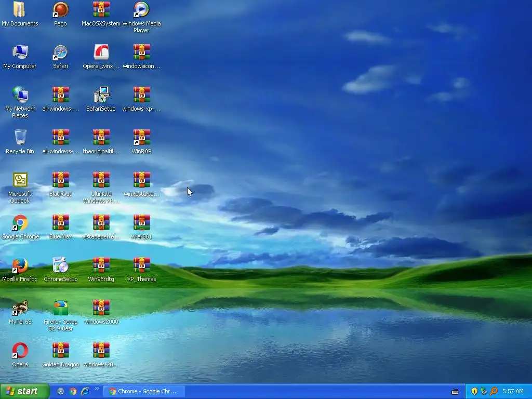Open My Network Places icon
Image resolution: width=532 pixels, height=399 pixels.
20,95
